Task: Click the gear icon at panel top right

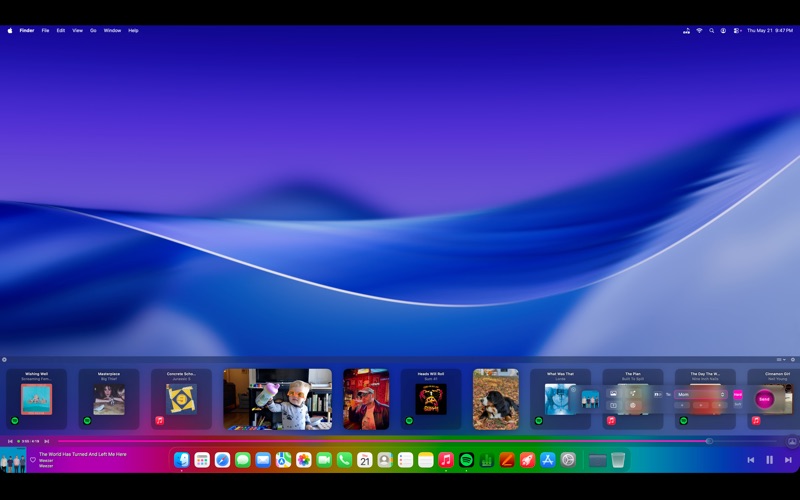Action: click(x=793, y=360)
